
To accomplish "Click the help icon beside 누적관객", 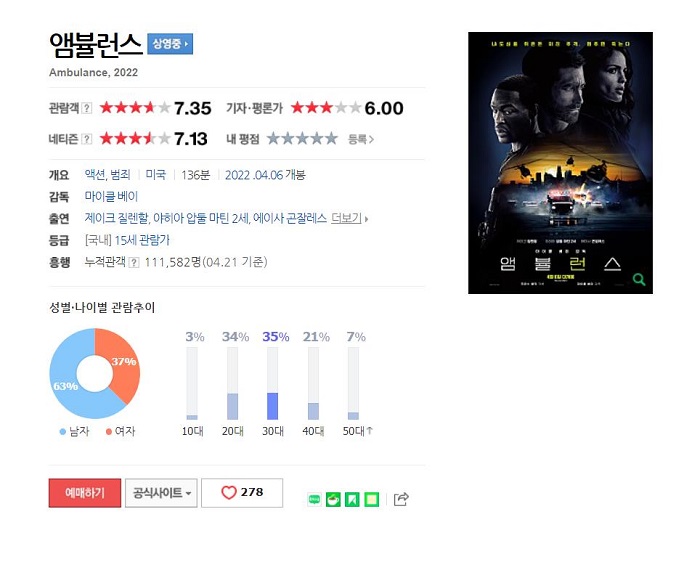I will (133, 262).
